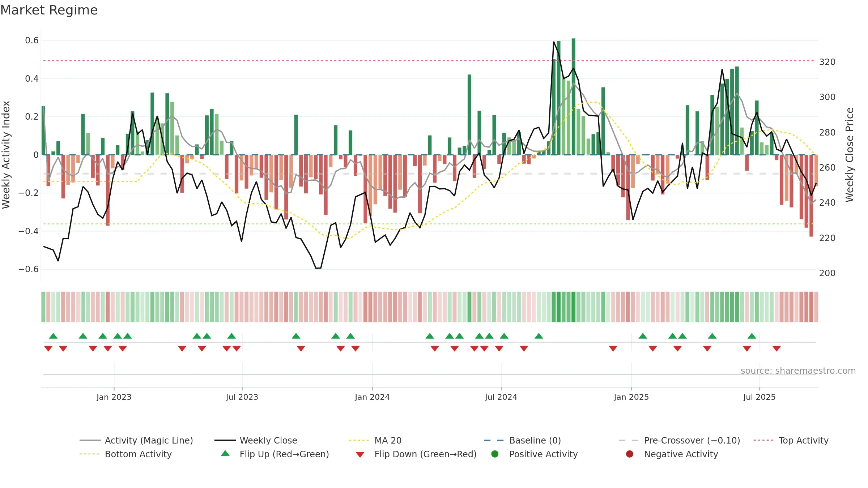The height and width of the screenshot is (488, 868).
Task: Click the 200 price axis tick label
Action: point(827,273)
